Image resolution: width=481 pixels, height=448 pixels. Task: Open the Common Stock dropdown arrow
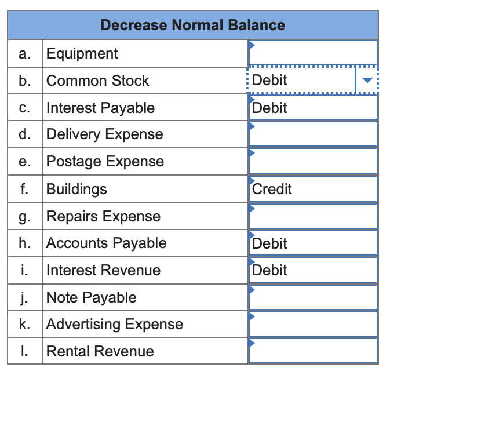pos(367,80)
